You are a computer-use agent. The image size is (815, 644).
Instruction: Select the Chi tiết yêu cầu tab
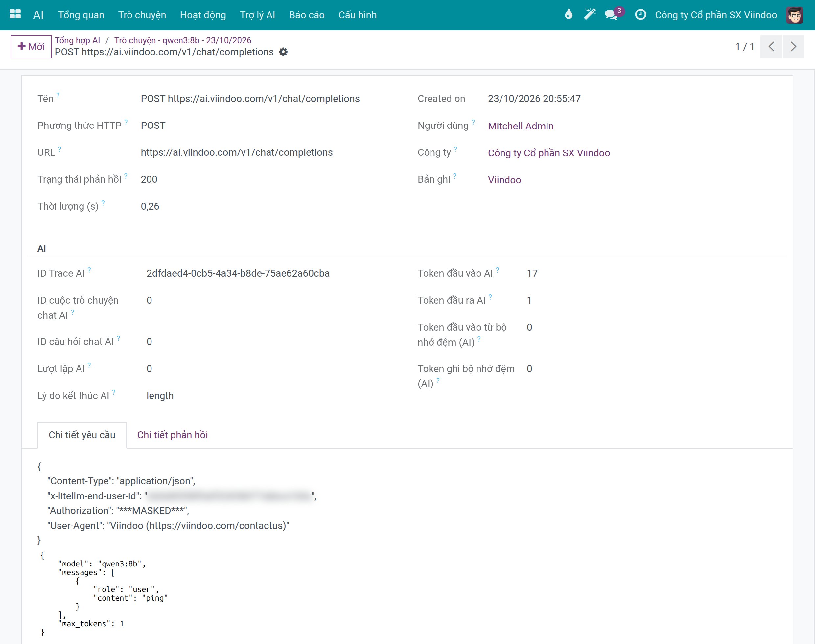(82, 435)
